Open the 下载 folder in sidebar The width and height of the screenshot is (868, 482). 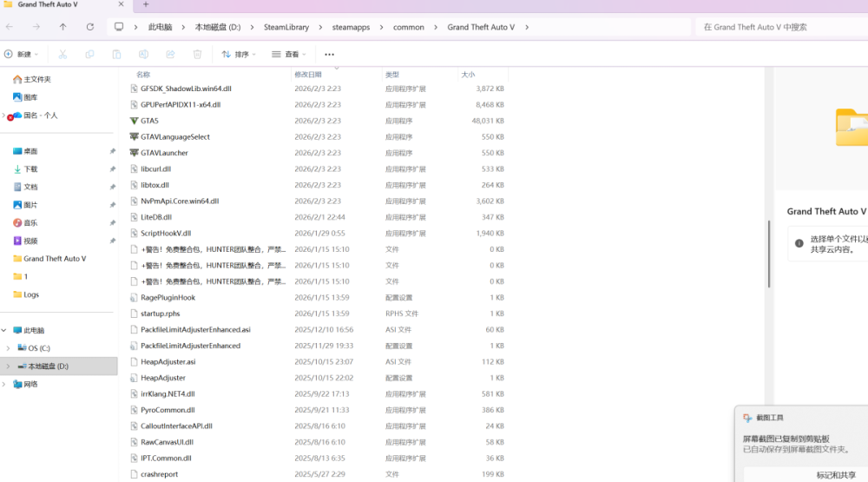click(x=30, y=169)
